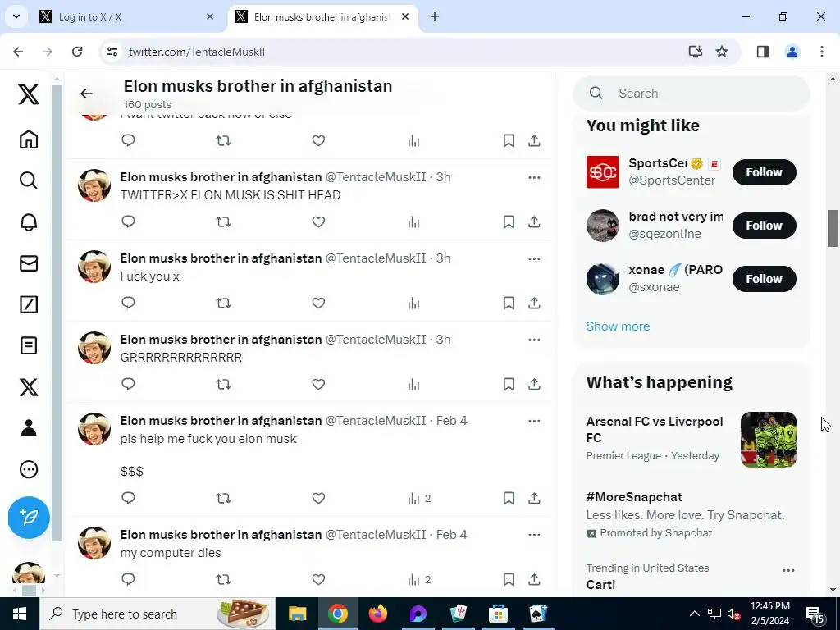840x630 pixels.
Task: Open more options on 'my computer dies' post
Action: pos(534,535)
